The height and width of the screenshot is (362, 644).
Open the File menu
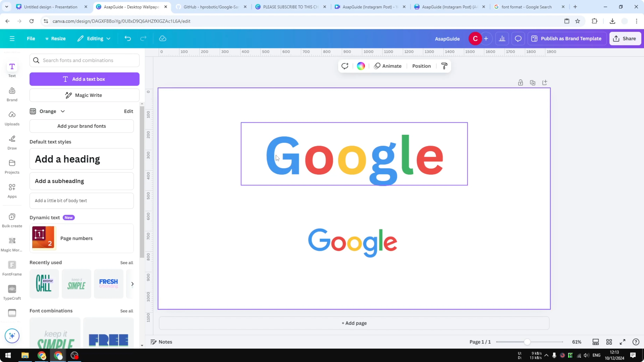(31, 38)
